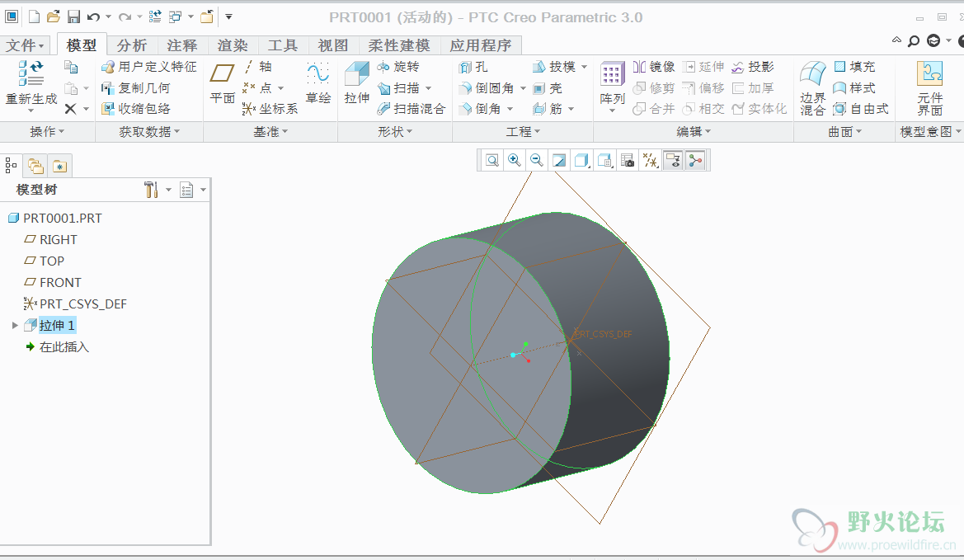Image resolution: width=964 pixels, height=560 pixels.
Task: Toggle annotation display in graphics toolbar
Action: [x=673, y=161]
